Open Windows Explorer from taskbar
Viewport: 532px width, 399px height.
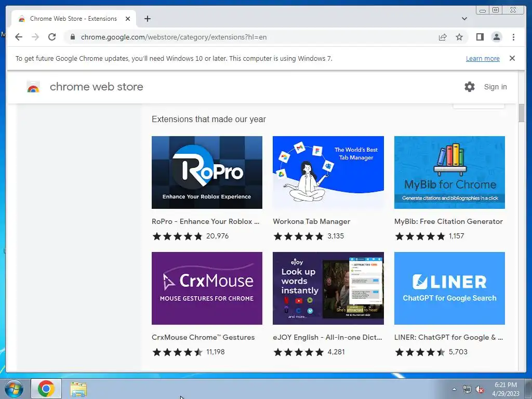coord(78,389)
